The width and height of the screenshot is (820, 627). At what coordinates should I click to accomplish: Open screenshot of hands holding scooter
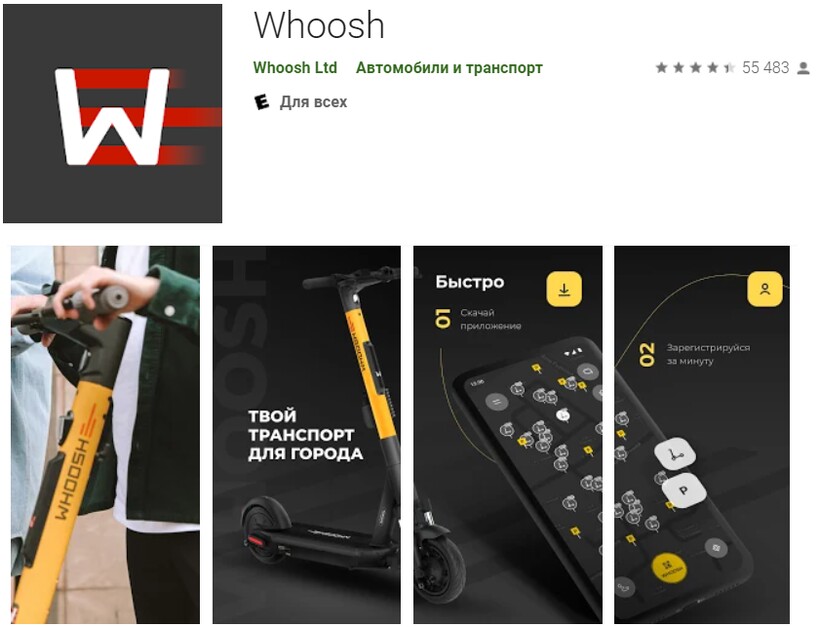point(105,435)
